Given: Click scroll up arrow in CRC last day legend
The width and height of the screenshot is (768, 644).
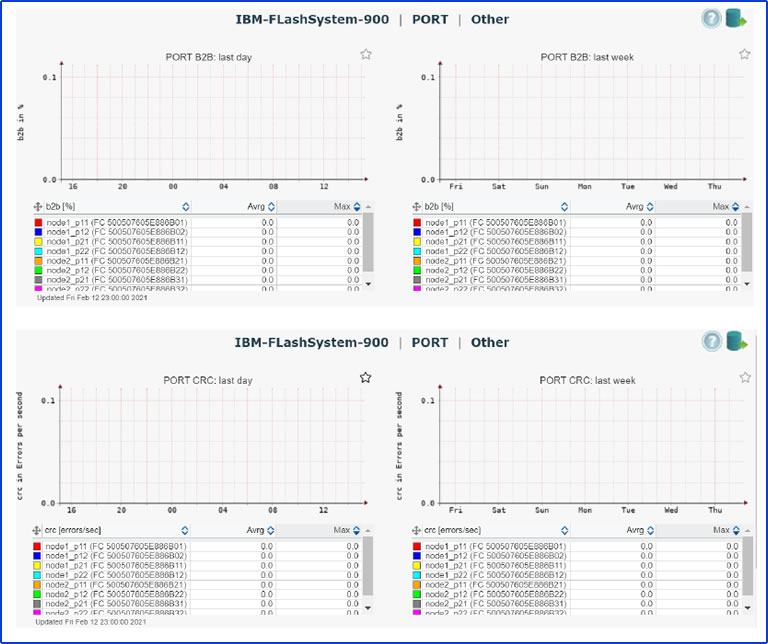Looking at the screenshot, I should 368,530.
